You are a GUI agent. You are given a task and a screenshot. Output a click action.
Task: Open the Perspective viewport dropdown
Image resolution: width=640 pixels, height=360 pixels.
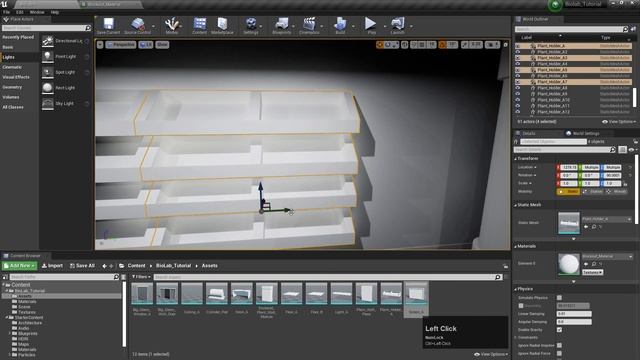[x=121, y=44]
